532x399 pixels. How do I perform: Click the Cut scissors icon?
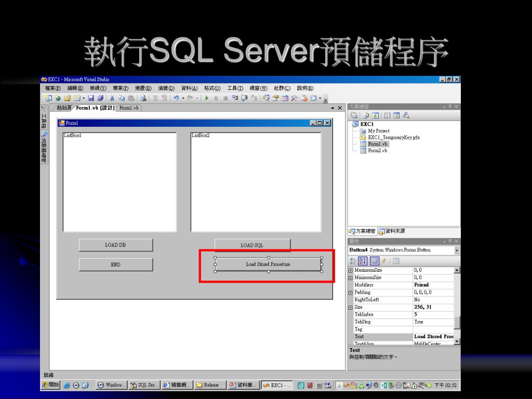click(112, 98)
